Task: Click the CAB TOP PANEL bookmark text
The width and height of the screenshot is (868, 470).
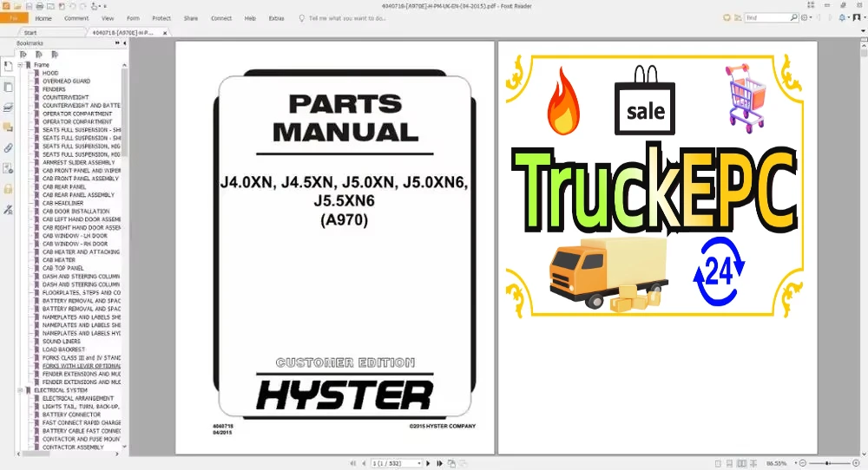Action: (x=63, y=268)
